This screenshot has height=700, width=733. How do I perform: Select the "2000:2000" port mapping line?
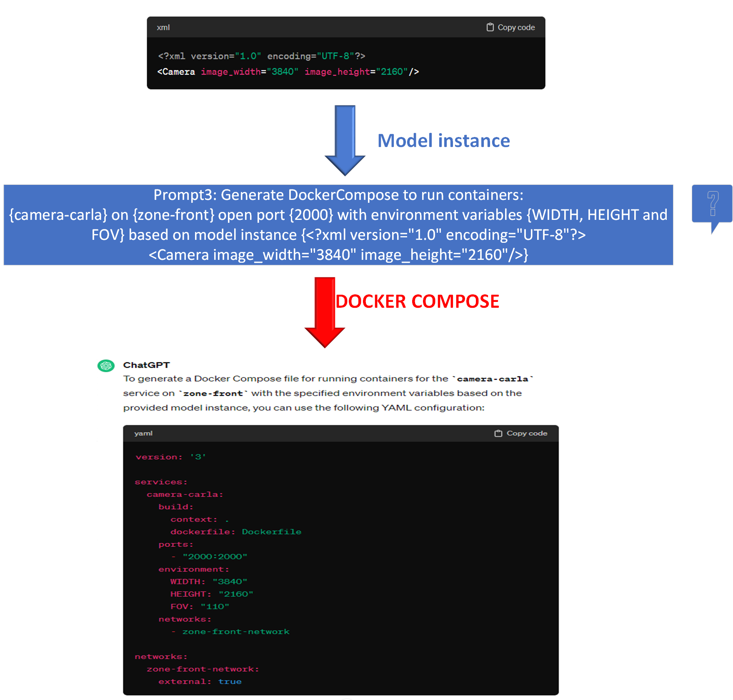209,557
